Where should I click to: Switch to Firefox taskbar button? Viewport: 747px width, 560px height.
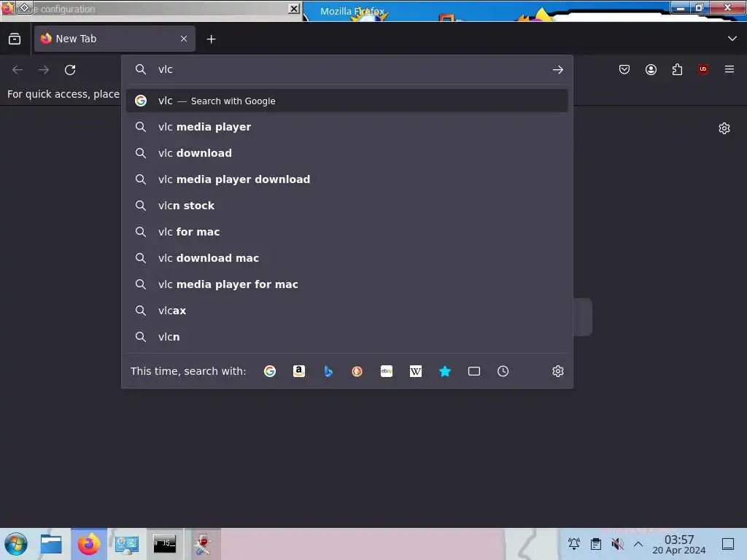(x=88, y=544)
